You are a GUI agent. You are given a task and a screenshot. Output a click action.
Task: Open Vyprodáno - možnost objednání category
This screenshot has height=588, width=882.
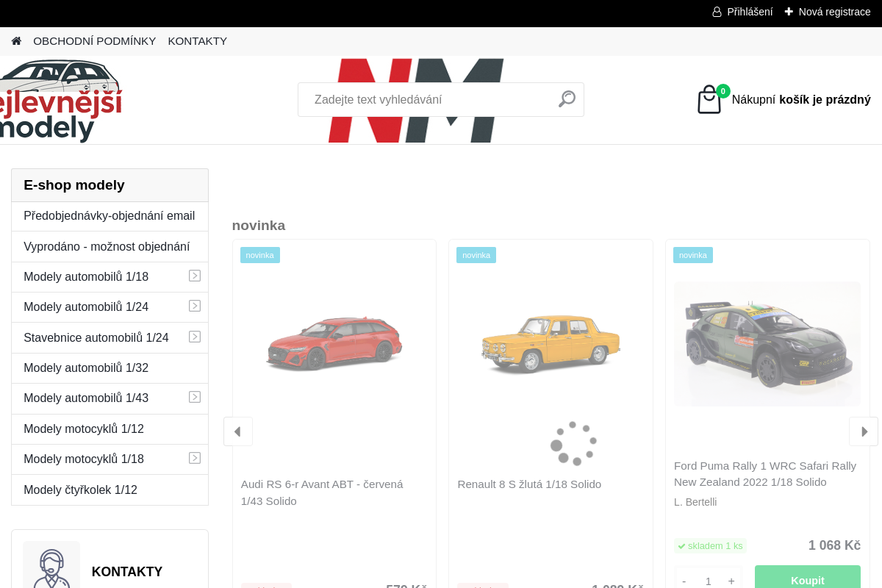[x=110, y=247]
